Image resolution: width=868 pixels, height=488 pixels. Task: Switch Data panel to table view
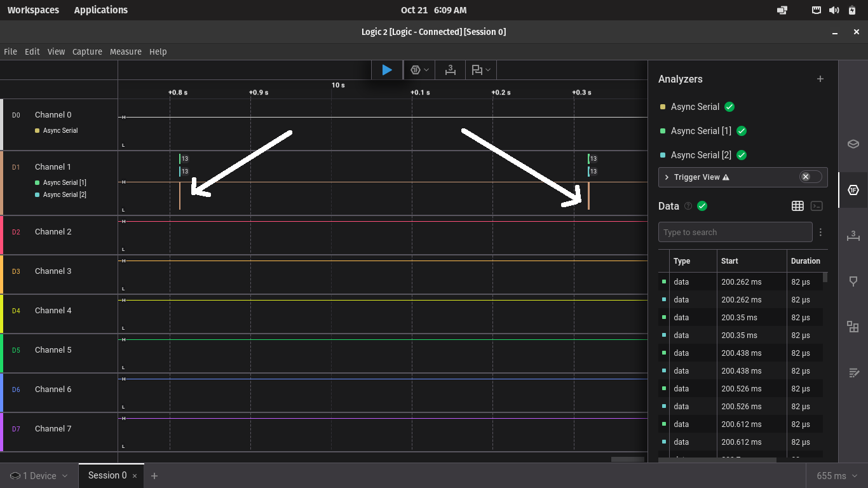click(x=797, y=206)
